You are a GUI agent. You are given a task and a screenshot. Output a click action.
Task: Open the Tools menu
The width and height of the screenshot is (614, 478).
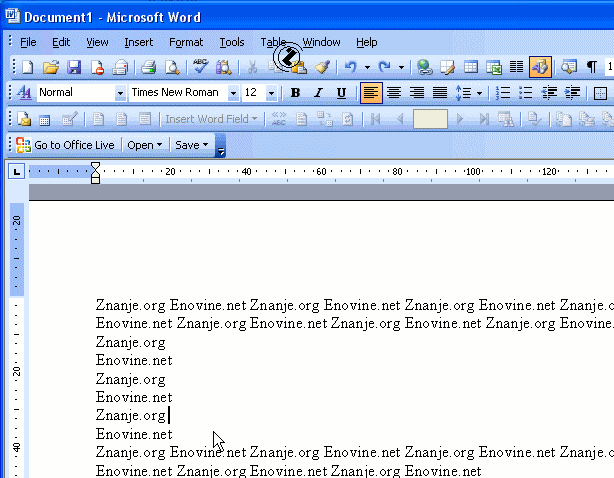(x=232, y=42)
